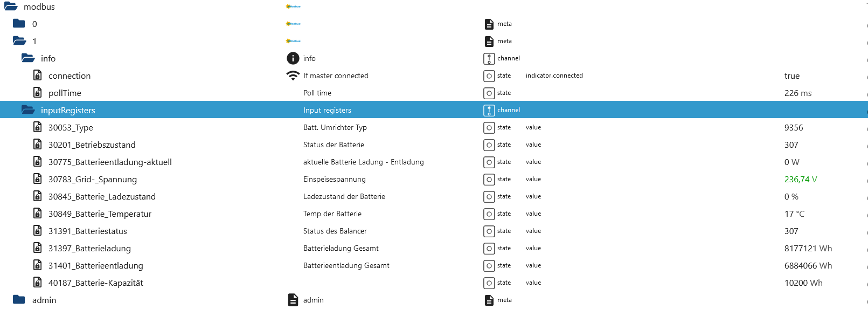Click the channel icon in info row
Screen dimensions: 868x309
(x=489, y=58)
